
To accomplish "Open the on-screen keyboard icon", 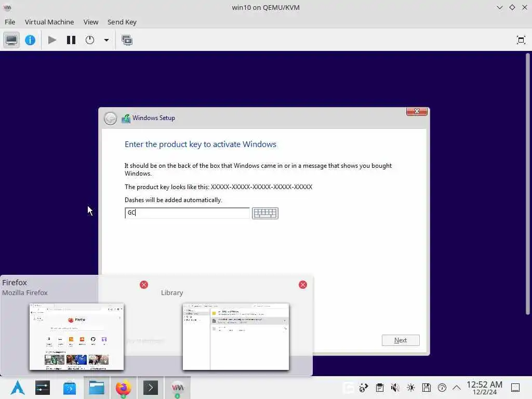I will pos(265,213).
